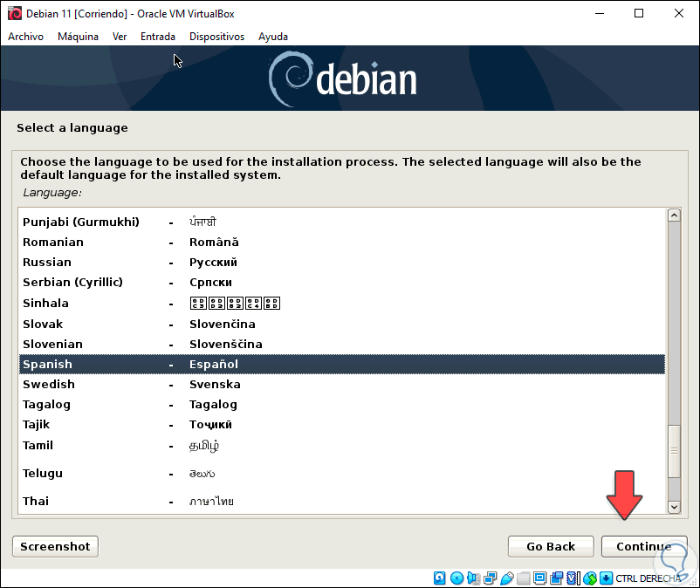Image resolution: width=700 pixels, height=588 pixels.
Task: Select the Serbian (Cyrillic) language row
Action: (x=342, y=282)
